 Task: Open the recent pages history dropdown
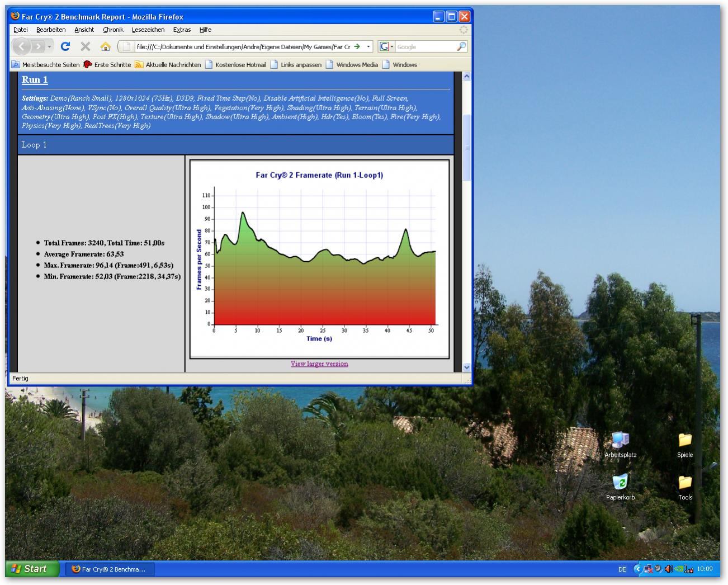point(49,46)
